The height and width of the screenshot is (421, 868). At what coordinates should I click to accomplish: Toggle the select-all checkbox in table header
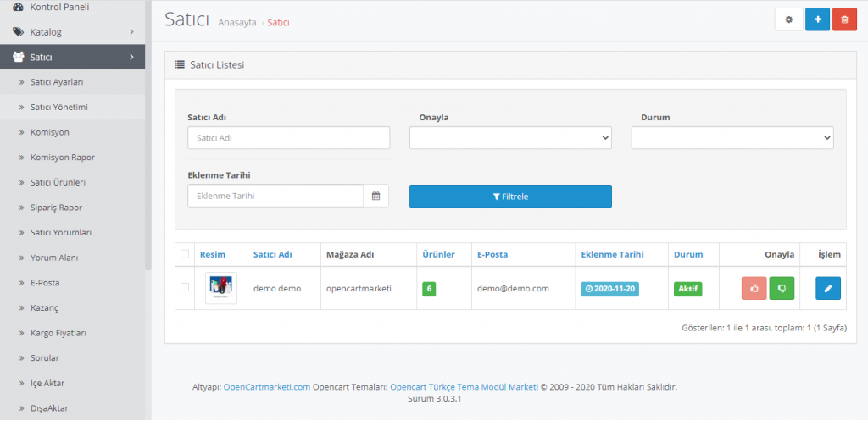point(185,254)
